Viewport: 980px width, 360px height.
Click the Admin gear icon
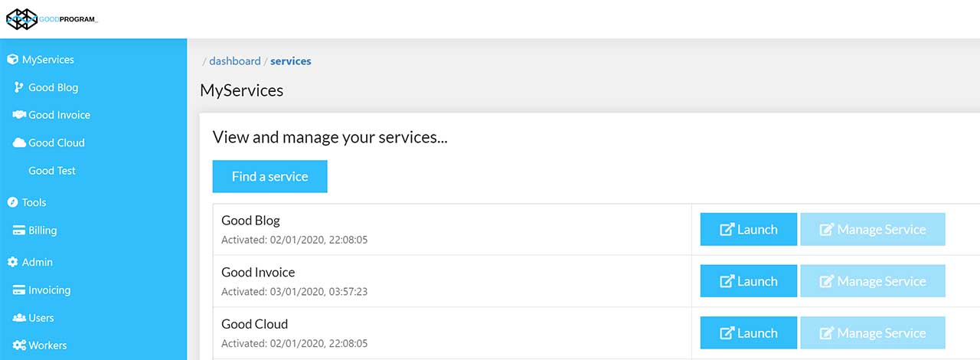(12, 262)
